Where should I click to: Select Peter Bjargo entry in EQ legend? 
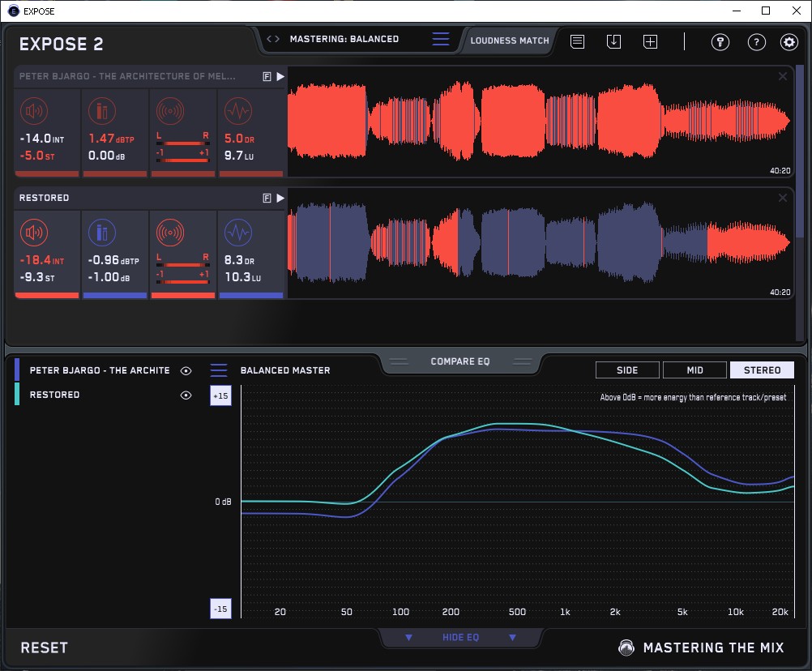coord(100,370)
